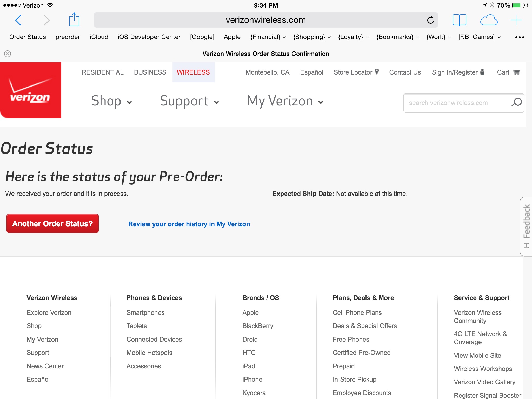The height and width of the screenshot is (399, 532).
Task: Open the Tablets footer link
Action: pos(137,326)
